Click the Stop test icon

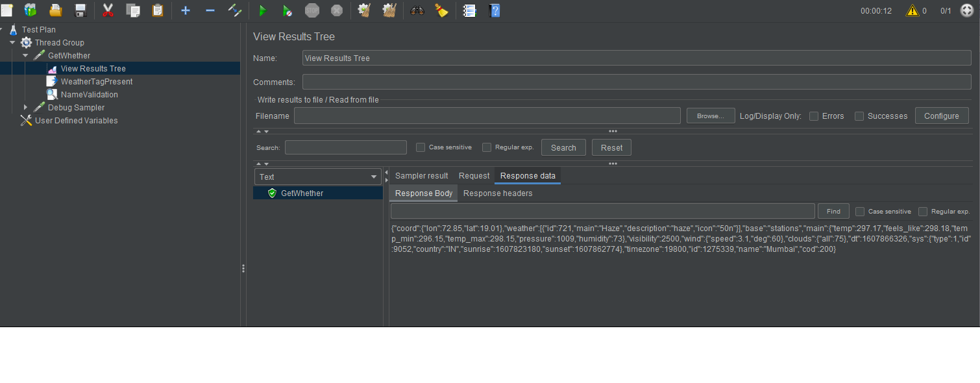[x=312, y=10]
